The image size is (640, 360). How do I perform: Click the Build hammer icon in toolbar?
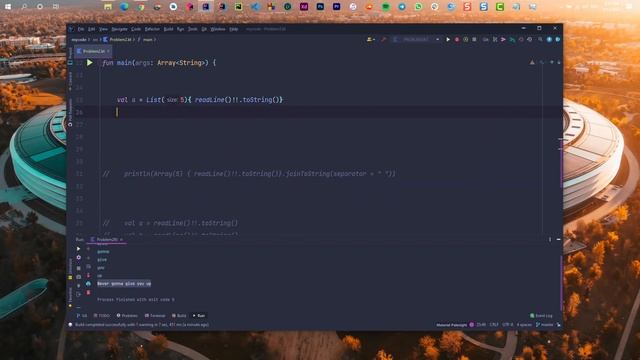pyautogui.click(x=384, y=40)
